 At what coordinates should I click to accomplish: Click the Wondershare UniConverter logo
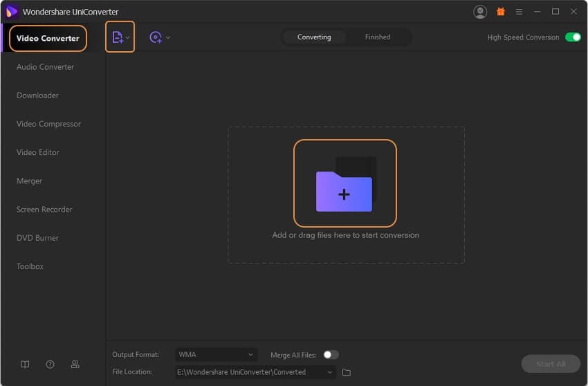[x=12, y=12]
